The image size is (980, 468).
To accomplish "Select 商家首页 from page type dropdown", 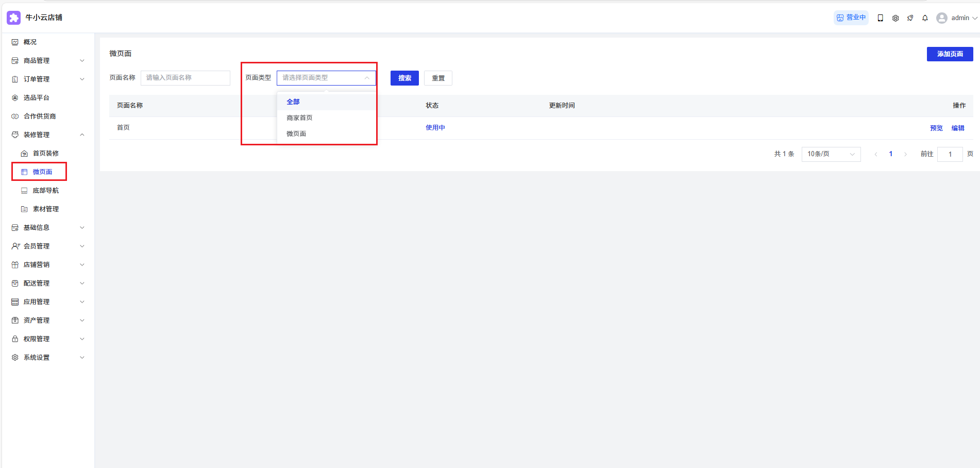I will (x=299, y=118).
